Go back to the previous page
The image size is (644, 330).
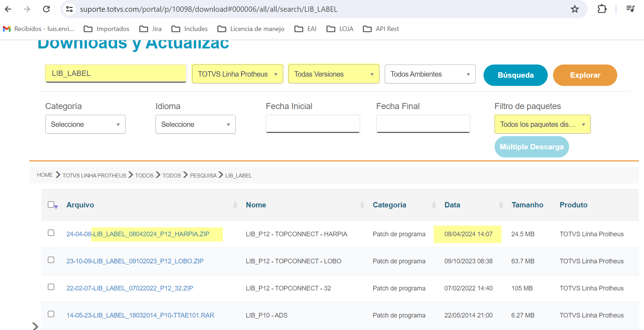[x=8, y=9]
